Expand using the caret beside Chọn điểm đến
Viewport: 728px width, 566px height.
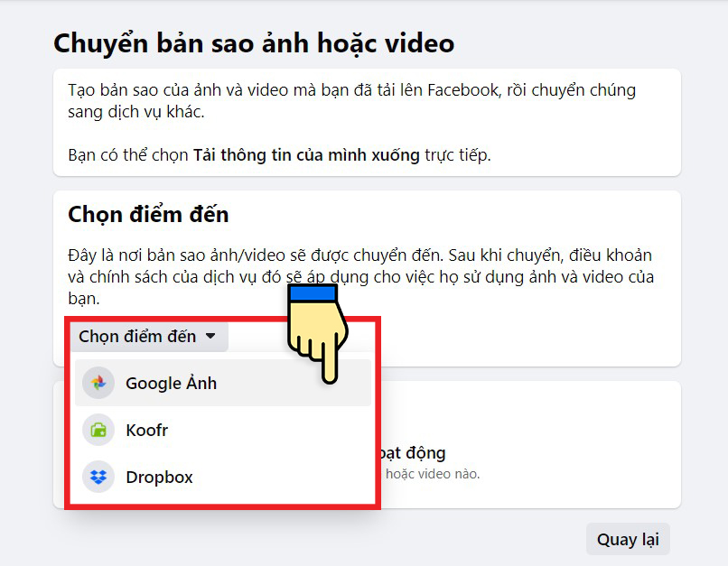[210, 336]
